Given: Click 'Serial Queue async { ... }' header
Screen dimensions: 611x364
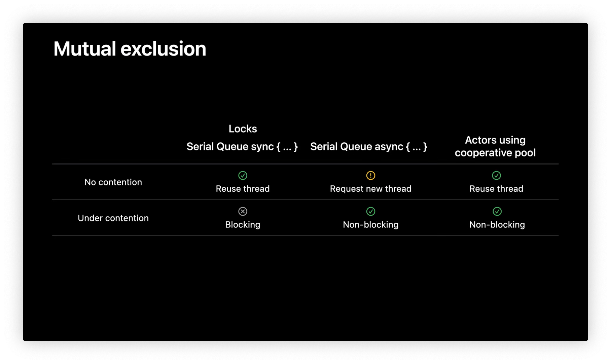Looking at the screenshot, I should tap(368, 147).
